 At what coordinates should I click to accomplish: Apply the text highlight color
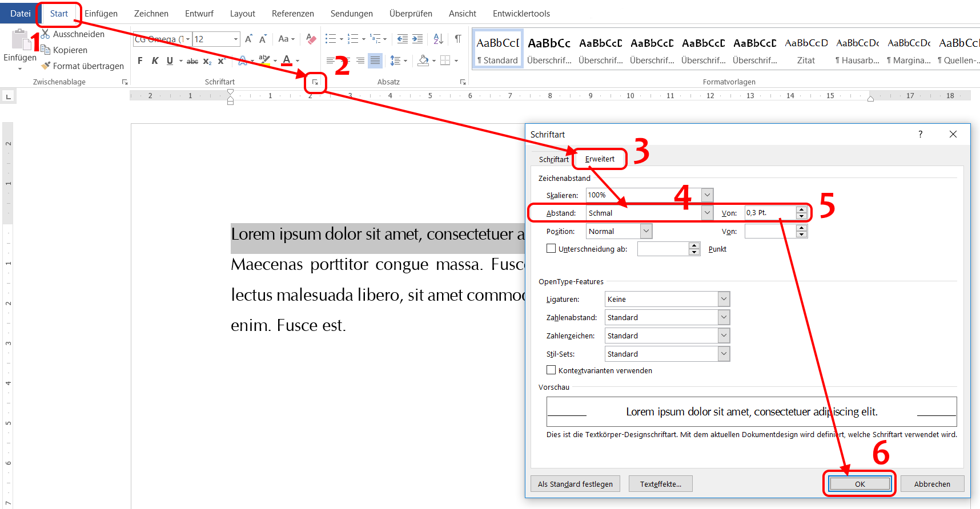coord(264,60)
